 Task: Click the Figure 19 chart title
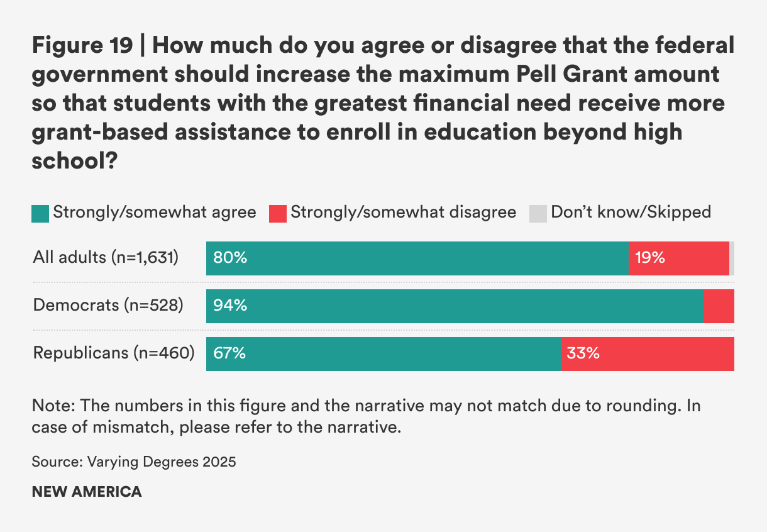coord(383,104)
